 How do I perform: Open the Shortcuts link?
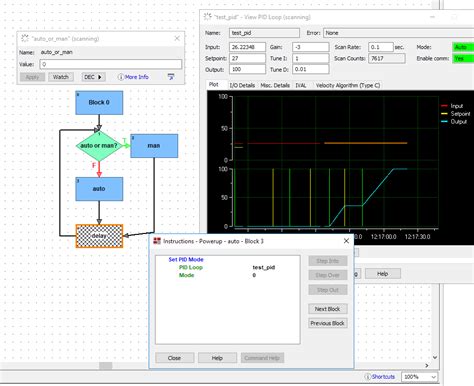coord(383,377)
